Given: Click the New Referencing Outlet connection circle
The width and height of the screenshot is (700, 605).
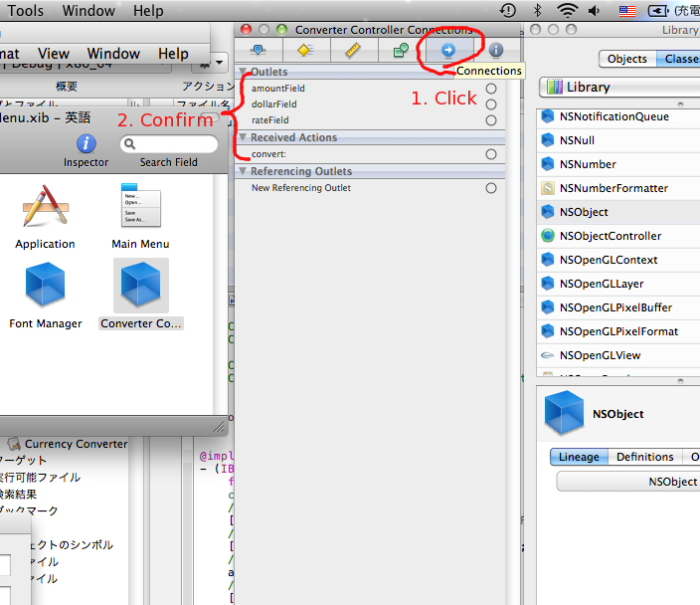Looking at the screenshot, I should pyautogui.click(x=491, y=188).
